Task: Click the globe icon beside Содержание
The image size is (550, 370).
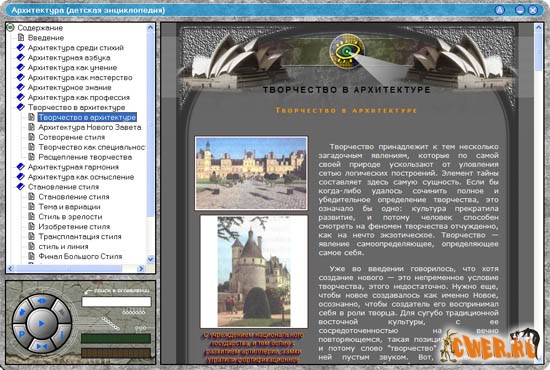Action: pyautogui.click(x=11, y=27)
